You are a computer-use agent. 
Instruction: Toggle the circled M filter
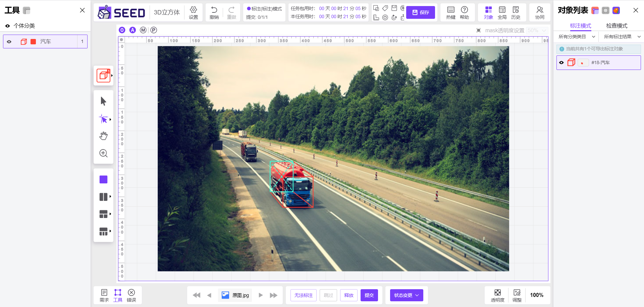coord(143,30)
